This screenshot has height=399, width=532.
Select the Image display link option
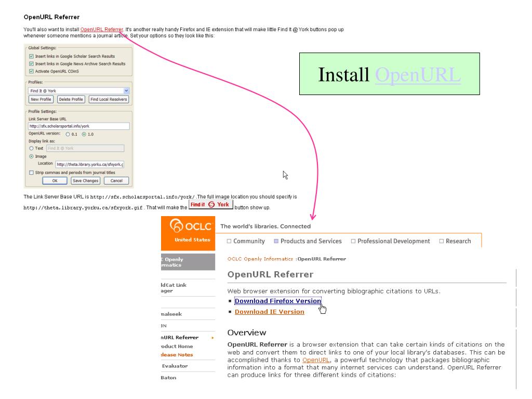(31, 156)
